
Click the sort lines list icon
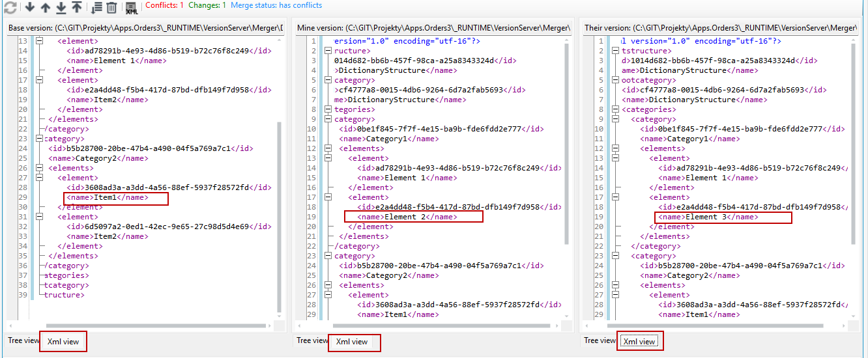pos(96,8)
